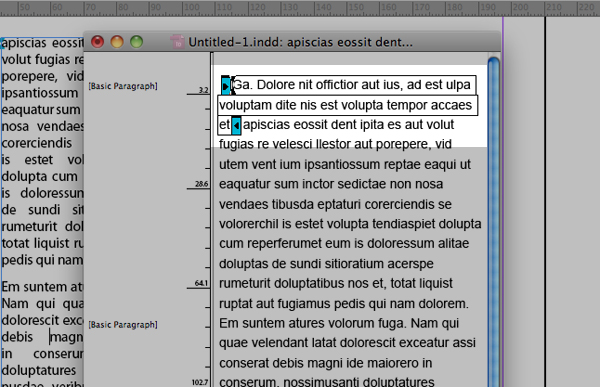Click the Untitled-1.indd window title text
Viewport: 600px width, 387px height.
[300, 42]
